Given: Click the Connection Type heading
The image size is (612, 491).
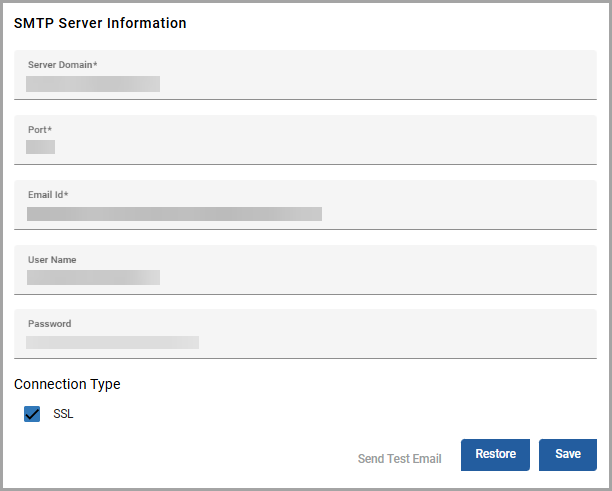Looking at the screenshot, I should tap(67, 384).
